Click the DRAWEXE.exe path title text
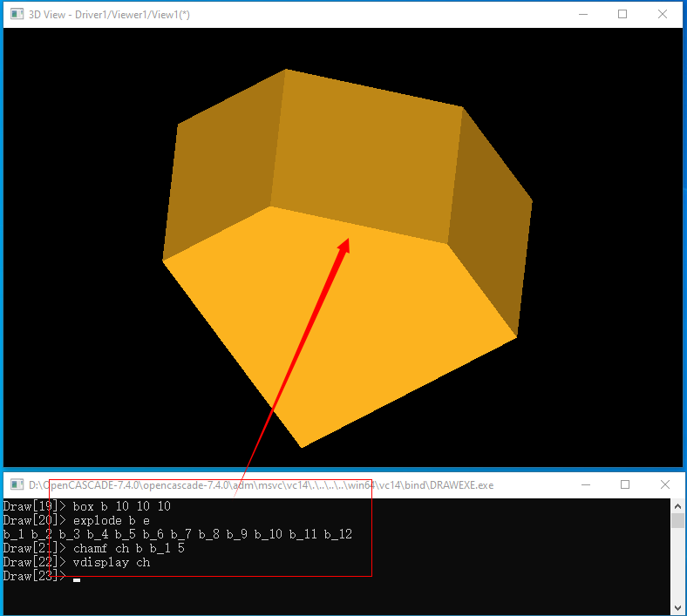The height and width of the screenshot is (616, 687). (x=262, y=485)
